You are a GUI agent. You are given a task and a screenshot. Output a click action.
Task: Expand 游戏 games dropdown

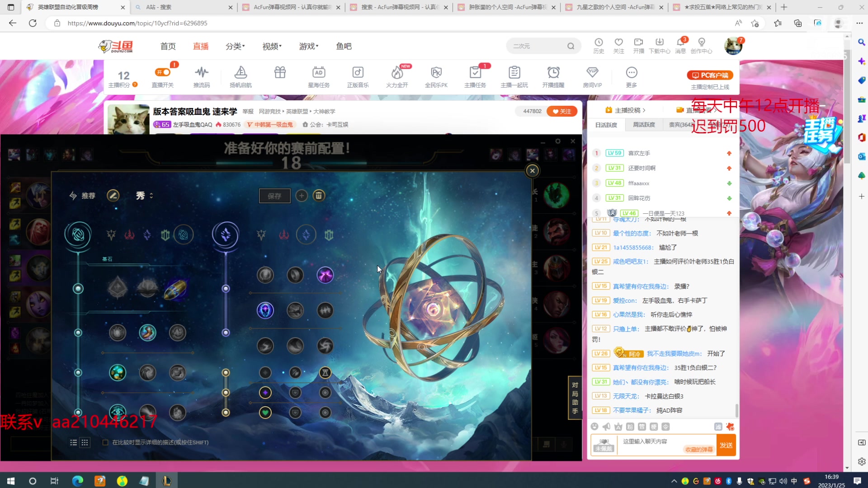point(309,46)
